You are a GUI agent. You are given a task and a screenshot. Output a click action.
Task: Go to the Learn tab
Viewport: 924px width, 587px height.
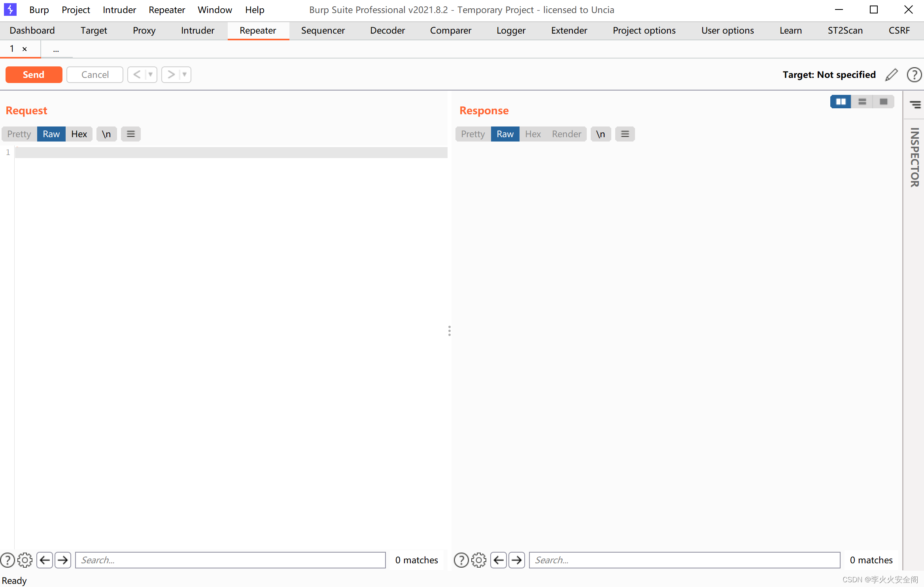790,30
